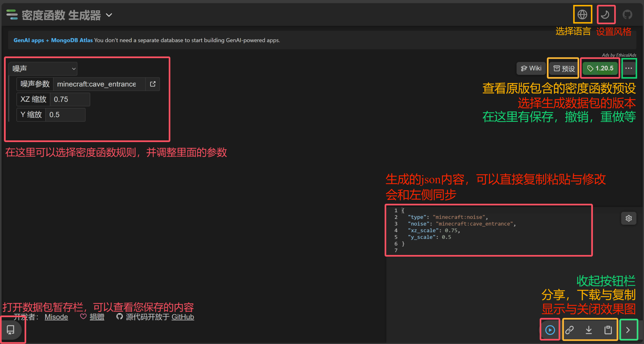Image resolution: width=644 pixels, height=344 pixels.
Task: Click the GenAI apps + MongoDB Atlas ad link
Action: [53, 40]
